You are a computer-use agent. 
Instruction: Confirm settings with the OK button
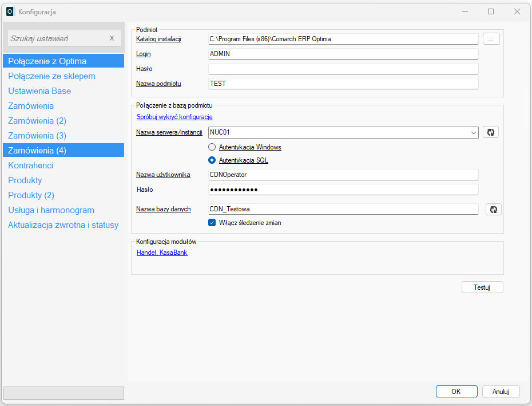click(x=456, y=392)
